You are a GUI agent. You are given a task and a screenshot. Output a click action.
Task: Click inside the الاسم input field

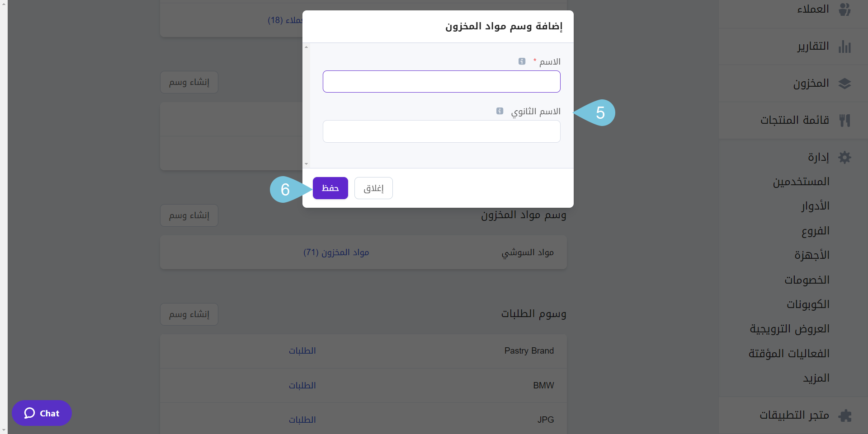pos(441,81)
